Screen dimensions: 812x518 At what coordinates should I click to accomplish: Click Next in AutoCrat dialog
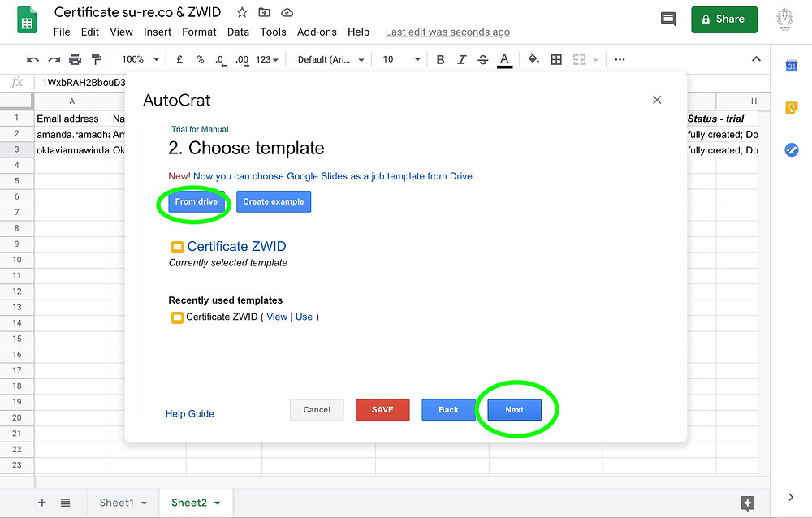514,410
